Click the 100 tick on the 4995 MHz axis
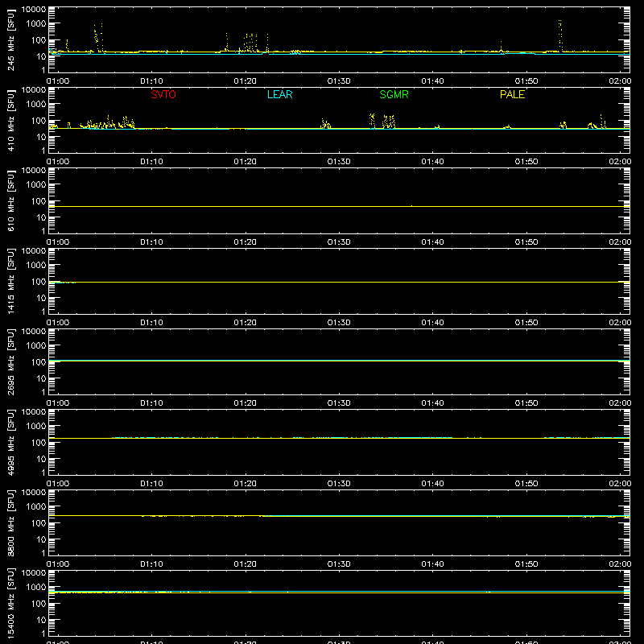The width and height of the screenshot is (644, 644). coord(39,443)
